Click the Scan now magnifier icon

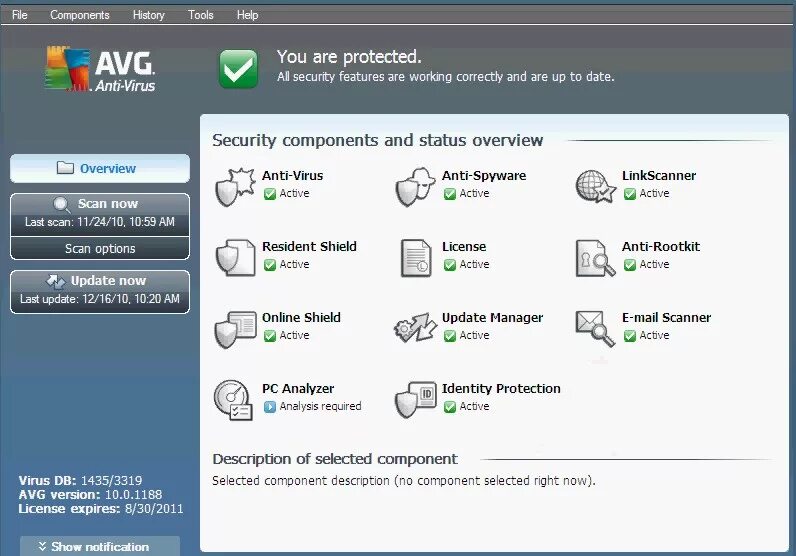(61, 204)
